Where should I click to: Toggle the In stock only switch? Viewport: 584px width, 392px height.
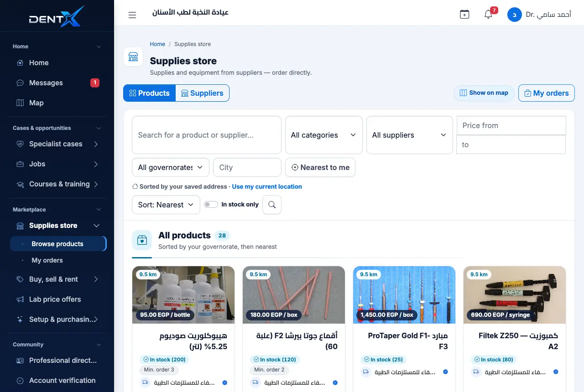coord(211,205)
